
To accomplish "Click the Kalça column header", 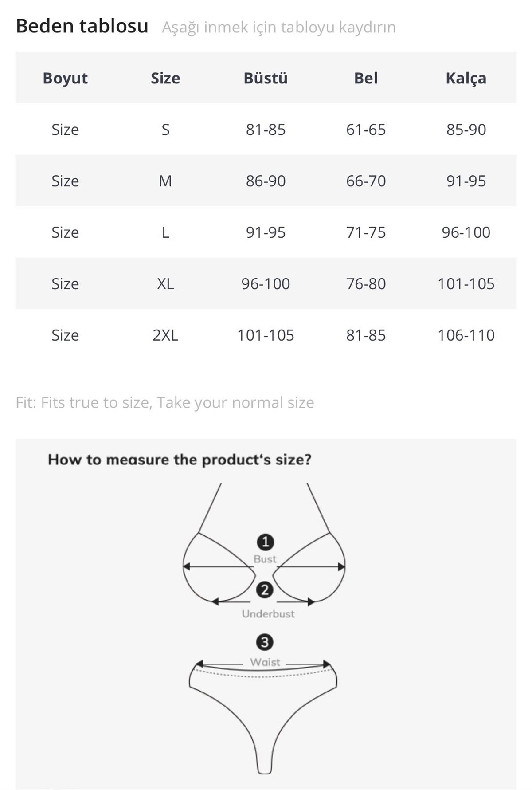I will tap(466, 78).
